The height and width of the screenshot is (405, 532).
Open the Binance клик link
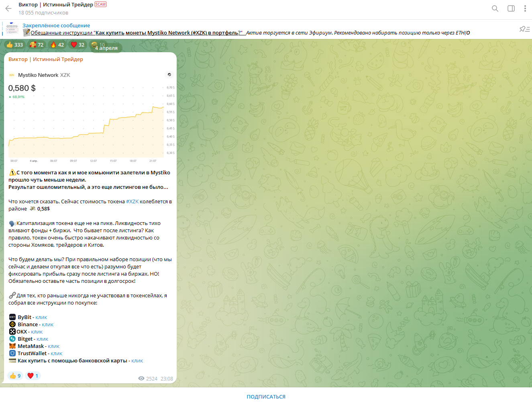[48, 325]
